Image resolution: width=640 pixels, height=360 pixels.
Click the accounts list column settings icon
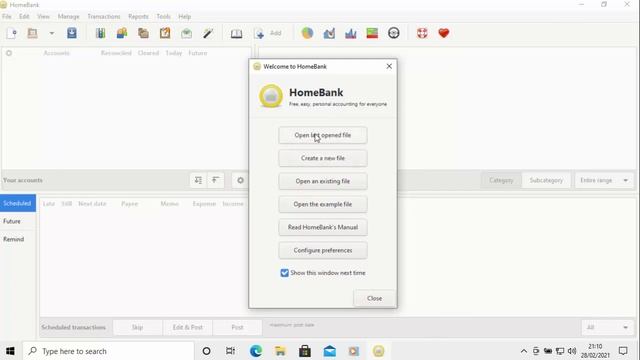tap(9, 53)
